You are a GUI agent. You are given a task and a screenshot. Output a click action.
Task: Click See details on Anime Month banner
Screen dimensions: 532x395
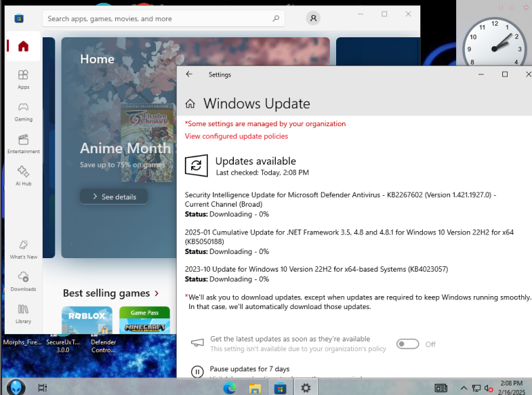[114, 196]
